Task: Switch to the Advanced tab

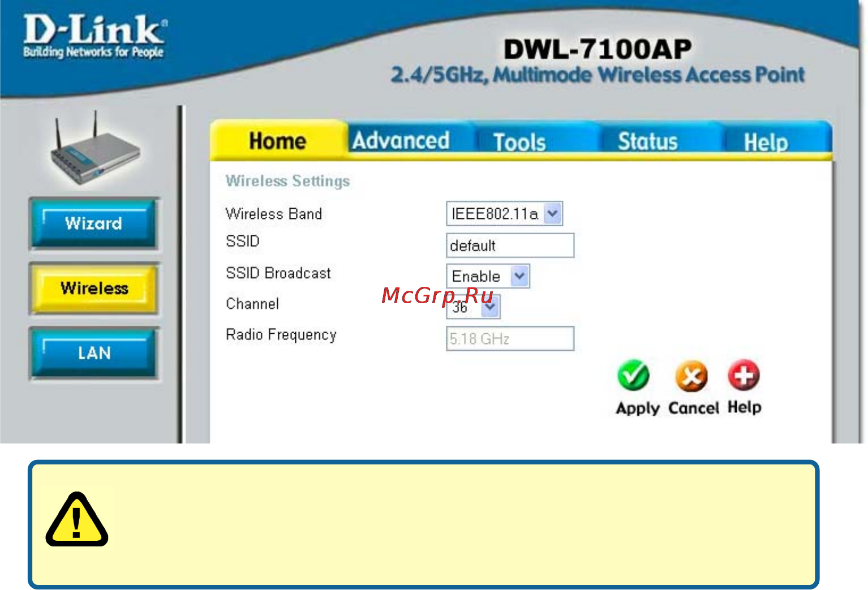Action: coord(401,140)
